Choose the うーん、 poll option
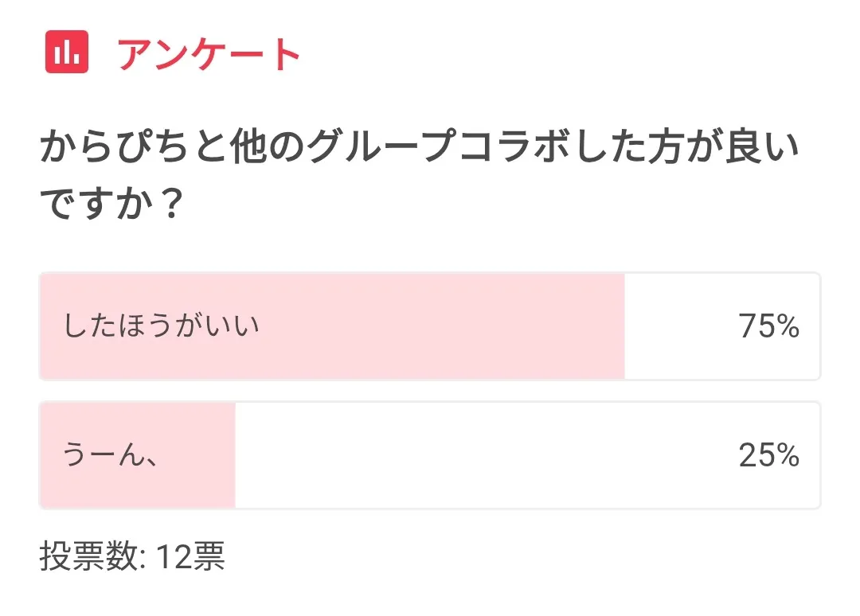 (429, 455)
